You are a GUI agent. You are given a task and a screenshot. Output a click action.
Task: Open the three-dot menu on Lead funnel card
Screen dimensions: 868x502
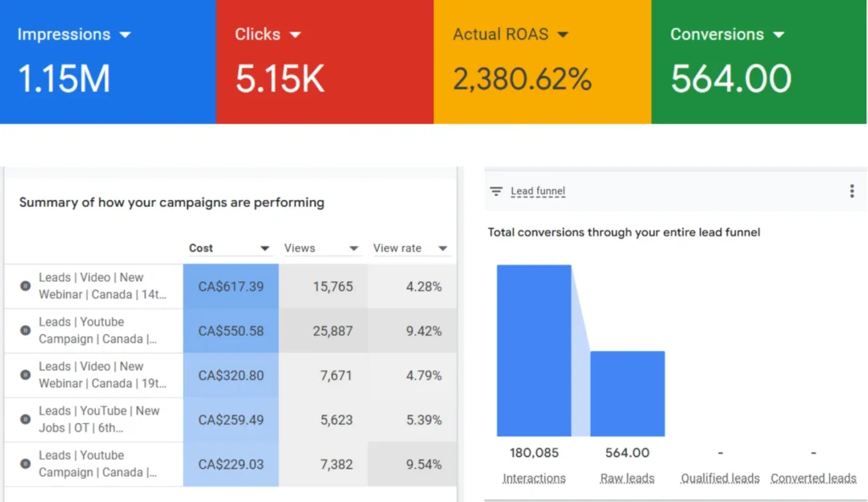(852, 192)
